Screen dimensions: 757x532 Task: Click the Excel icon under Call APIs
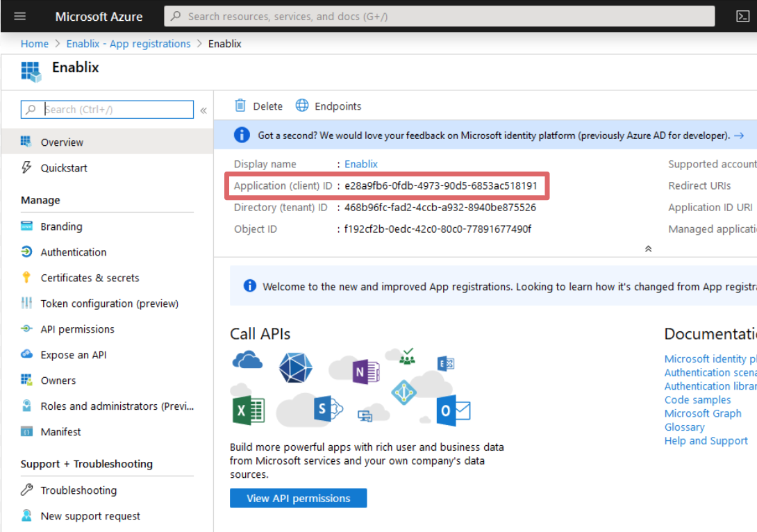tap(248, 410)
